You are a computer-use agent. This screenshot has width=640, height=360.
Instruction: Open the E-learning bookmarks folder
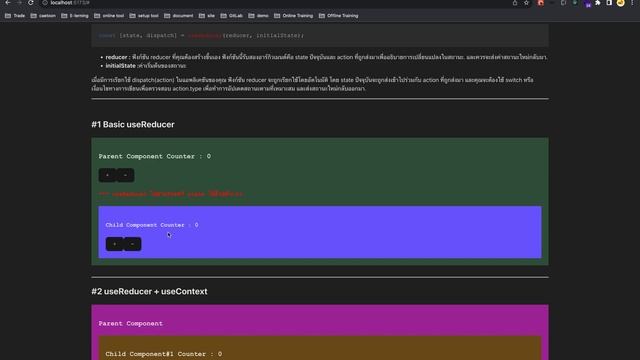(75, 16)
